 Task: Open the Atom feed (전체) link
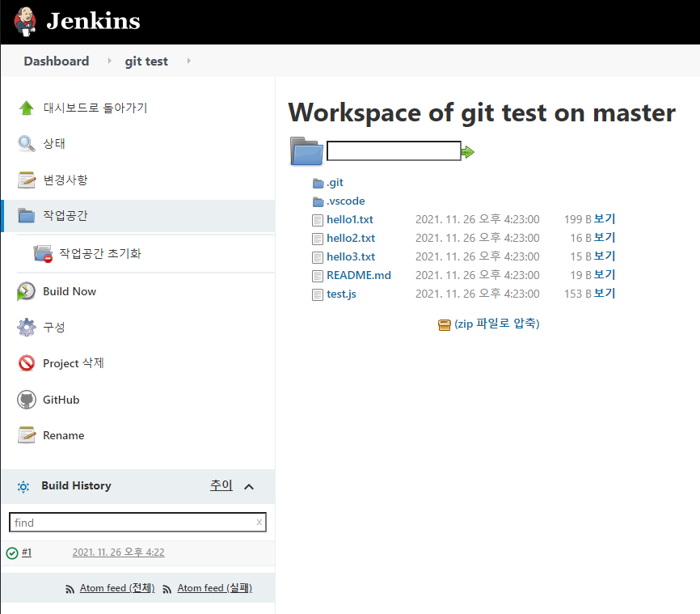click(116, 588)
